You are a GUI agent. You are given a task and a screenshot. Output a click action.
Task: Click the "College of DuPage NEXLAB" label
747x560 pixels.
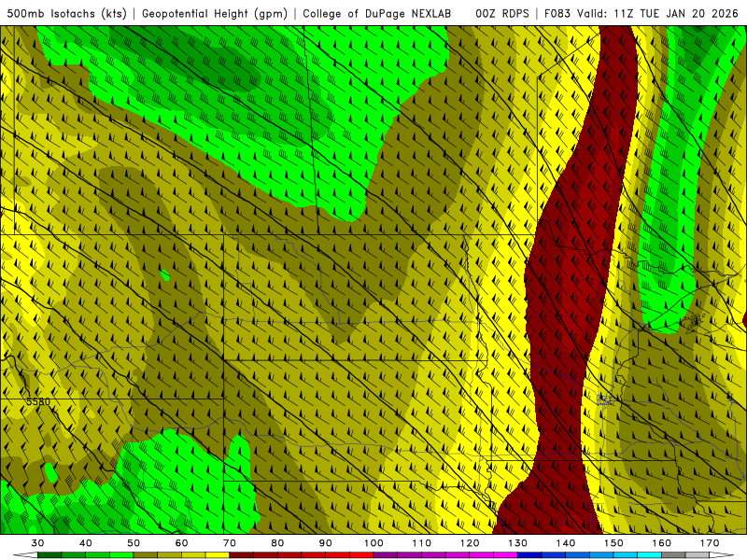click(x=377, y=14)
